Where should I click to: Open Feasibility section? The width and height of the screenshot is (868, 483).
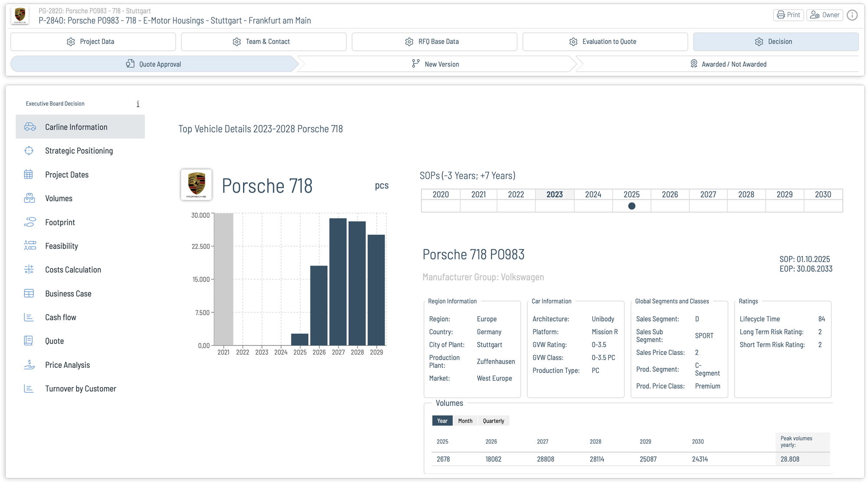click(x=80, y=246)
